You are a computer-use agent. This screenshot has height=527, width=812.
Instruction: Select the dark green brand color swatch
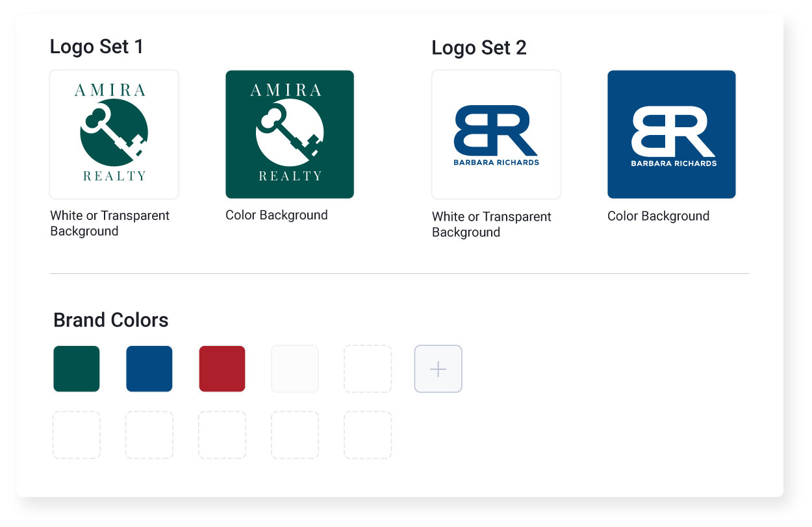76,369
